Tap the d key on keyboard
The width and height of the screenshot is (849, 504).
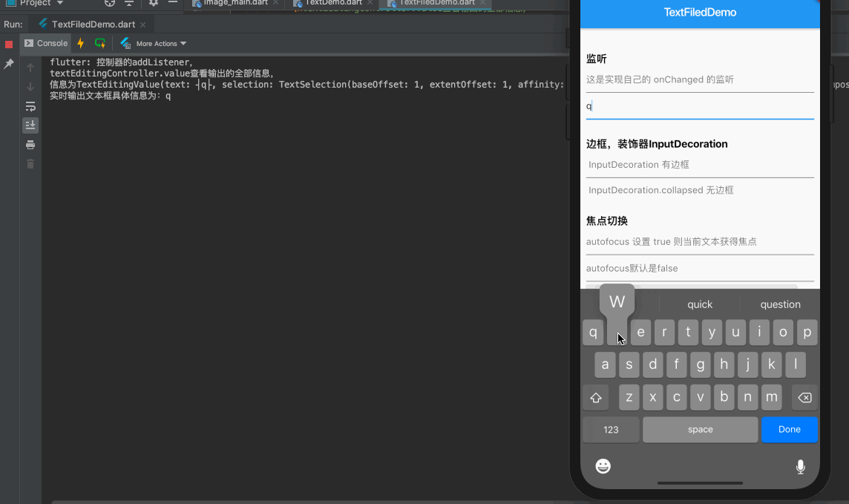[652, 365]
